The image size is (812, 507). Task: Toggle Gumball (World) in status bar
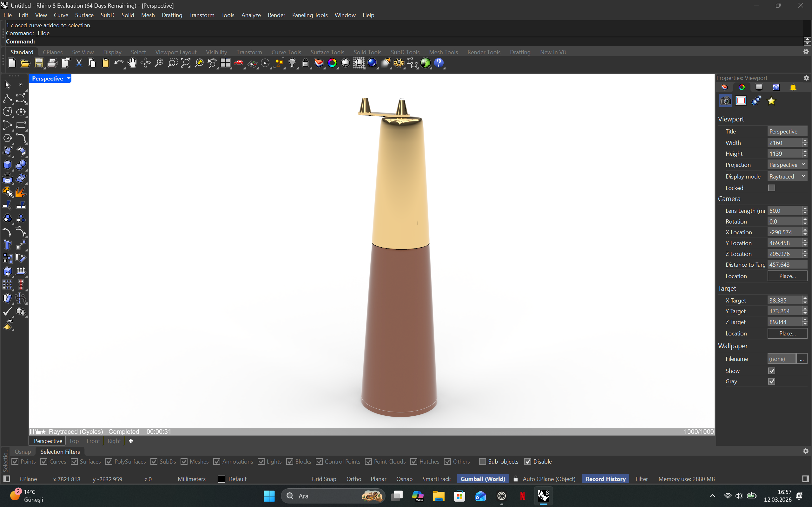tap(482, 479)
